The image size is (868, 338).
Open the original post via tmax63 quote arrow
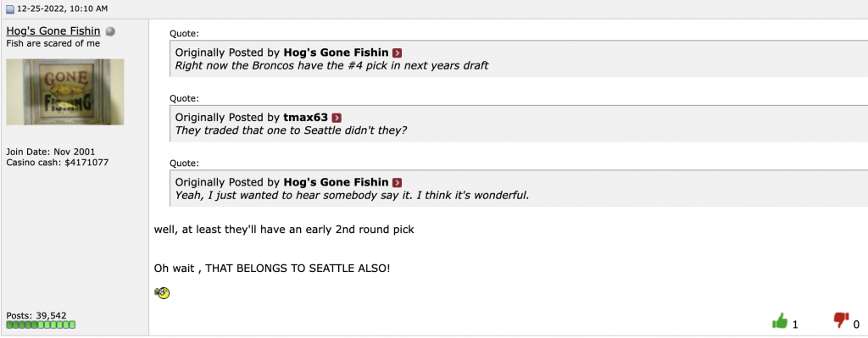pos(337,118)
